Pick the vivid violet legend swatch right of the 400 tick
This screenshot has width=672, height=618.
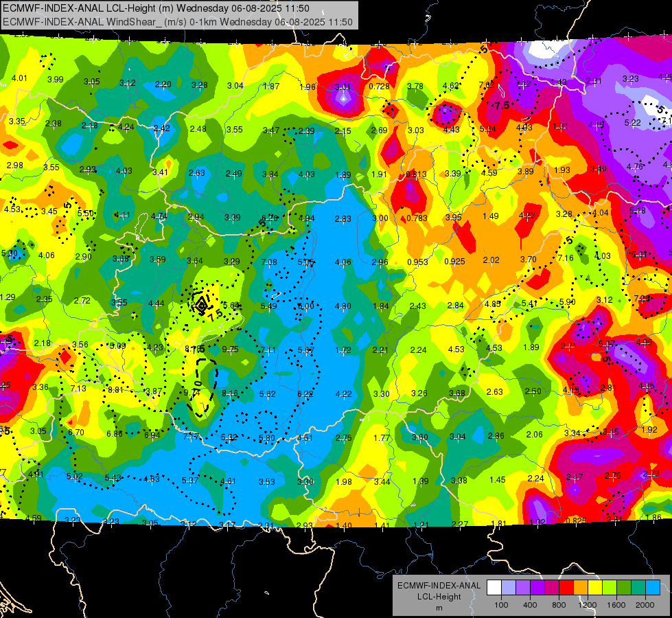[537, 588]
